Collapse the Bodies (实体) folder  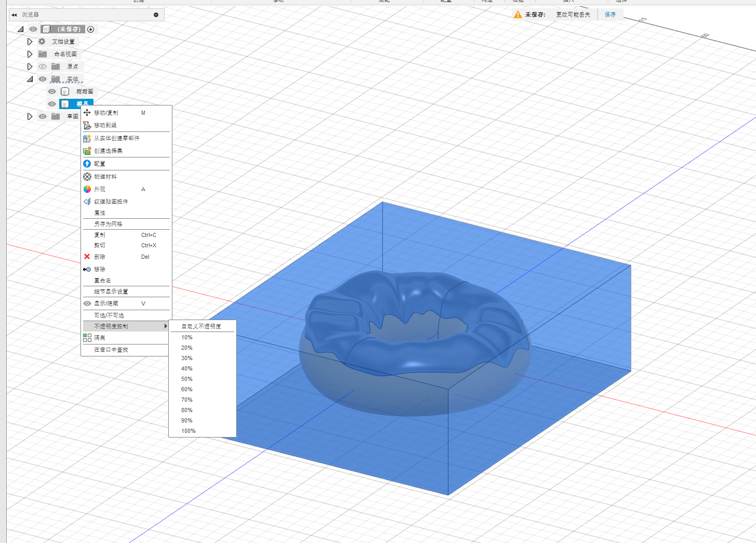tap(30, 79)
